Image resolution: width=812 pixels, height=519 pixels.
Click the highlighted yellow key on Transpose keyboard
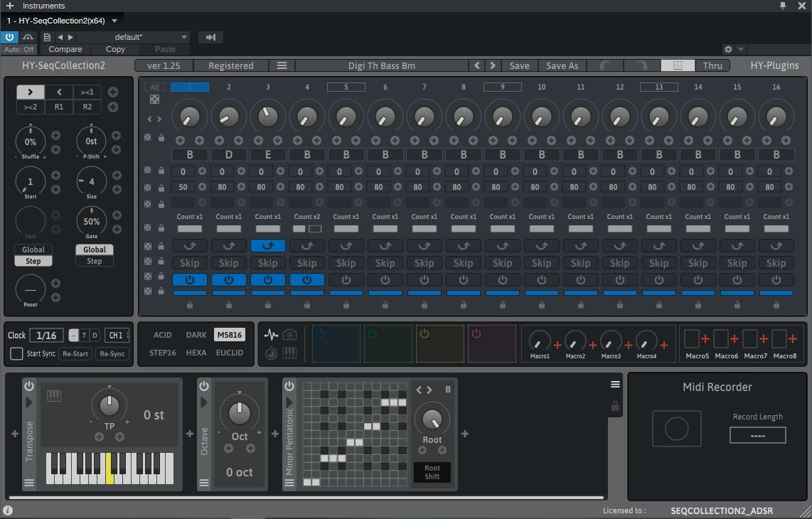pos(109,475)
